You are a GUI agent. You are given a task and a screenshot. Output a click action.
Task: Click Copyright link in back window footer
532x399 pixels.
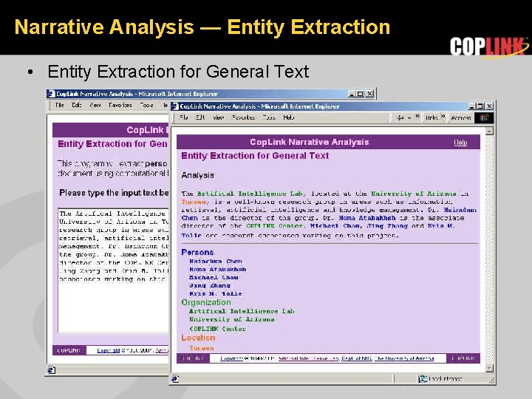[x=108, y=350]
